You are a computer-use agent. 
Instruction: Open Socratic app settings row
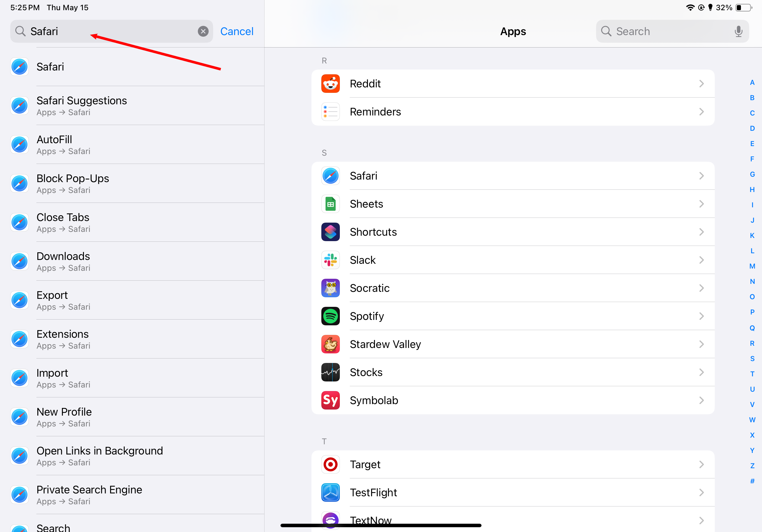[x=513, y=288]
